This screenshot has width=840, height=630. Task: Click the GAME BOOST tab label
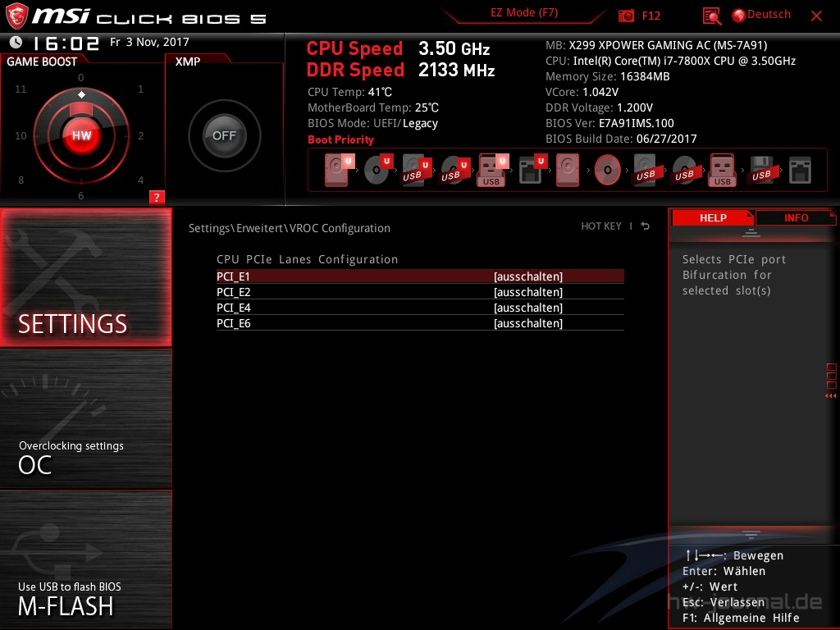coord(42,62)
